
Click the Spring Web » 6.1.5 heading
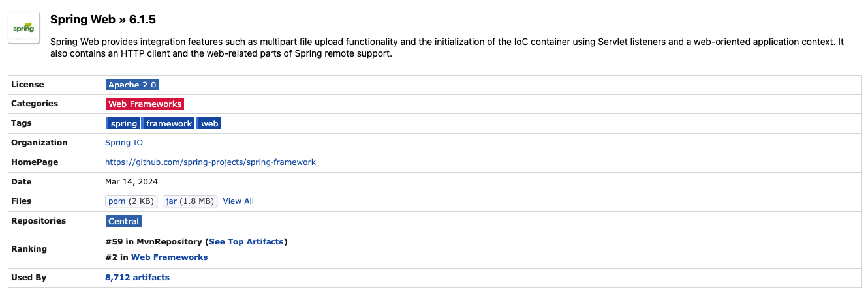pyautogui.click(x=103, y=20)
